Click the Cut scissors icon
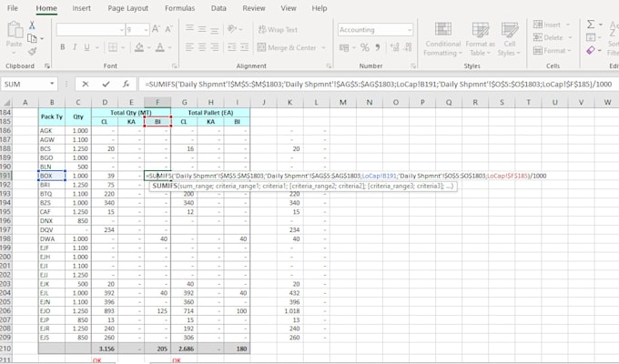The image size is (619, 364). [x=32, y=25]
